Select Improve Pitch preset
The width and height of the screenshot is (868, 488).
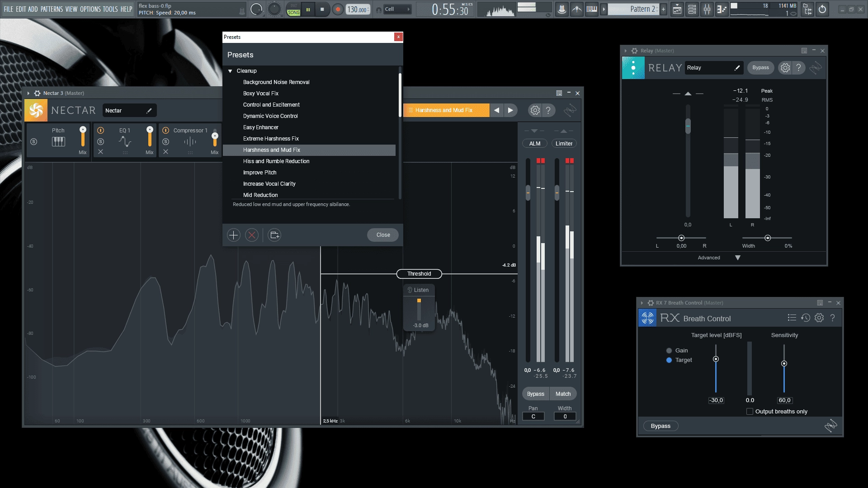pyautogui.click(x=309, y=173)
